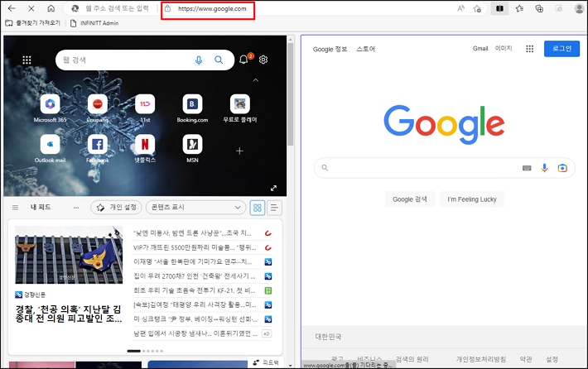Viewport: 588px width, 369px height.
Task: Start voice search on new tab page
Action: 199,60
